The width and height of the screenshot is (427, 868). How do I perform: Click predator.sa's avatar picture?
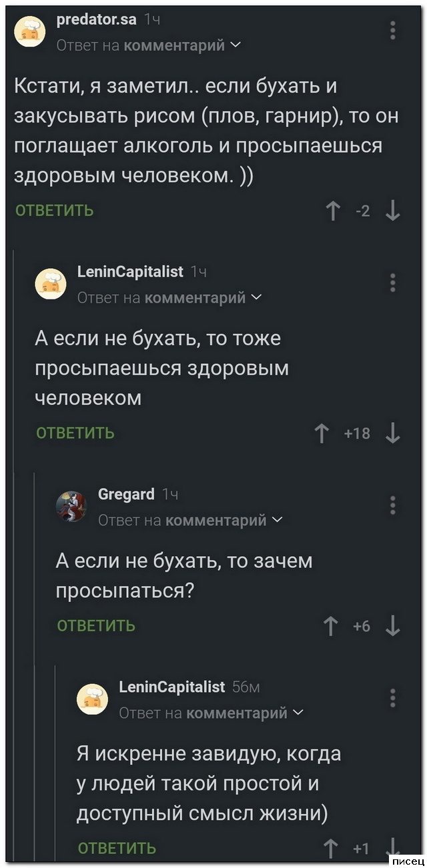click(x=30, y=33)
